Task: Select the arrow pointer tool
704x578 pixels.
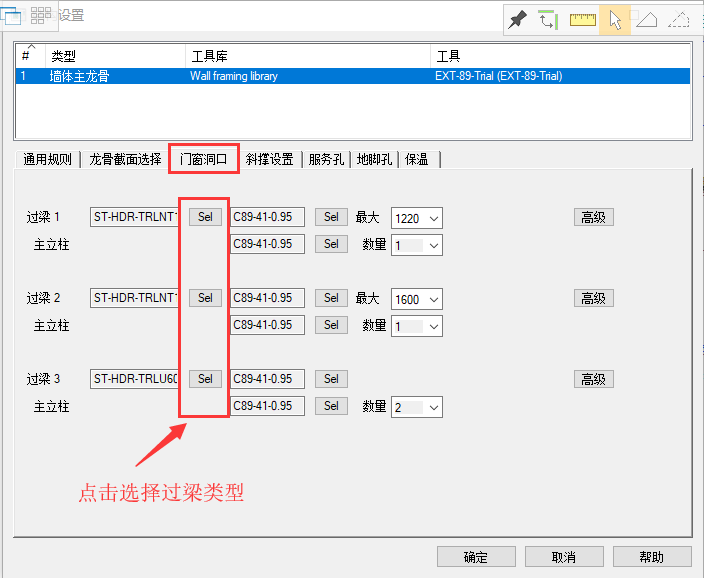Action: pyautogui.click(x=615, y=20)
